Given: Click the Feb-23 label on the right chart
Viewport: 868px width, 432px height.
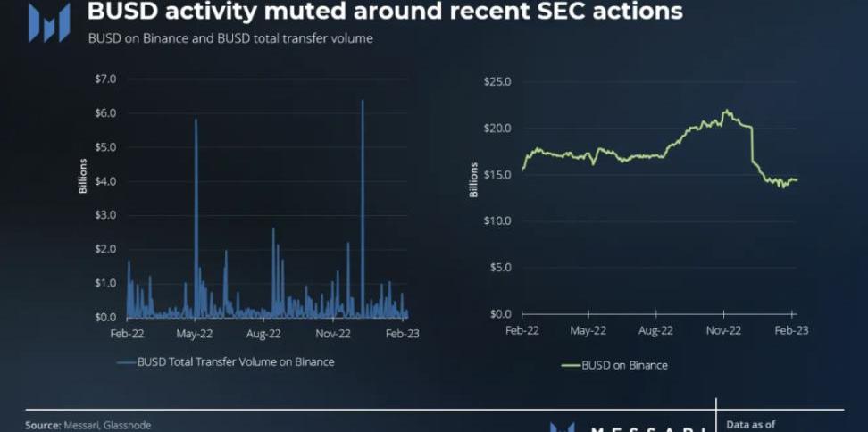Looking at the screenshot, I should [792, 330].
